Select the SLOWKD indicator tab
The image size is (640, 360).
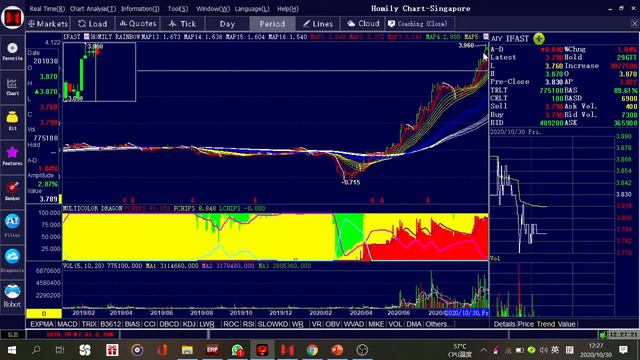[273, 324]
